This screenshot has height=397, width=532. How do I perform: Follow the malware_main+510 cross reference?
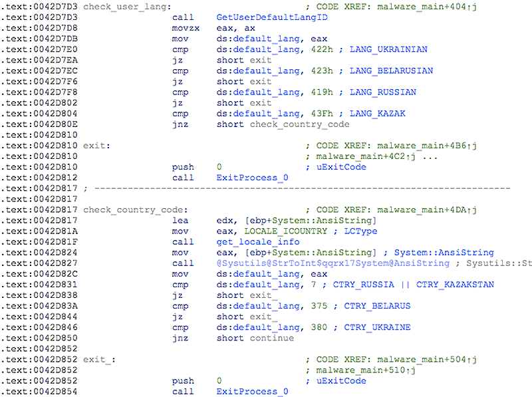pos(366,370)
